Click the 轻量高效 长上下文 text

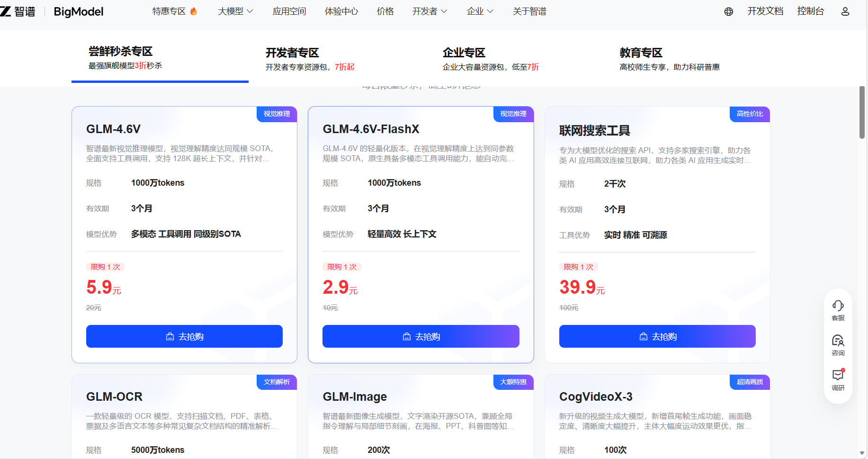tap(402, 234)
